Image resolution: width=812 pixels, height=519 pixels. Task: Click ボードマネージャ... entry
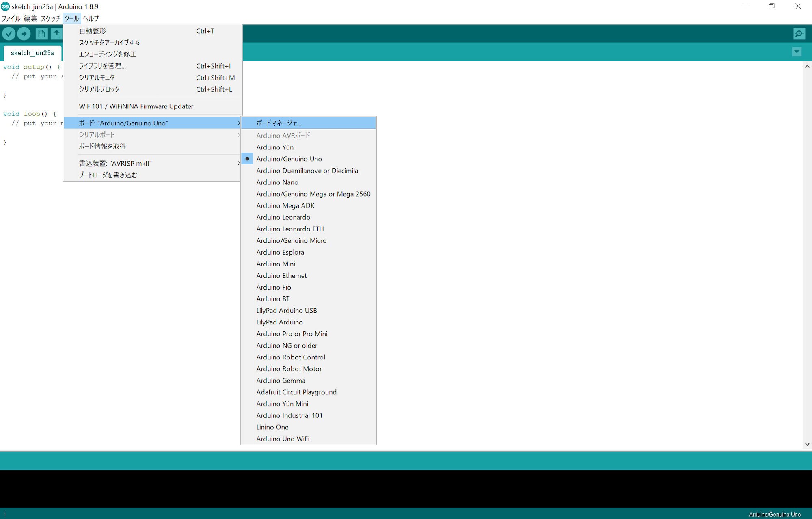279,123
